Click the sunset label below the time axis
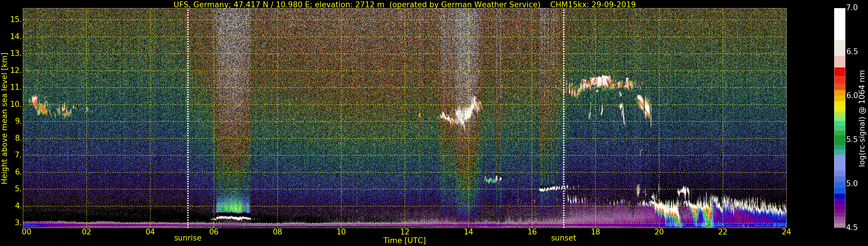The height and width of the screenshot is (246, 868). (563, 238)
